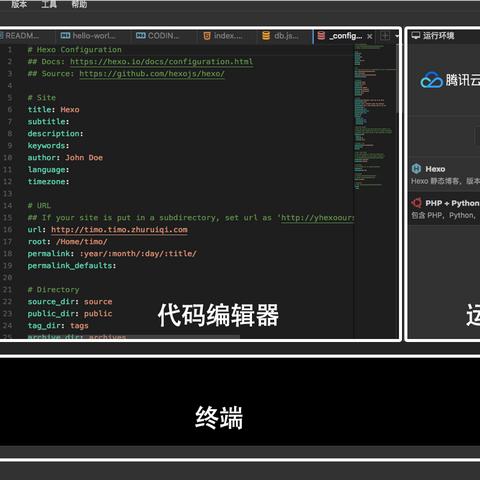
Task: Switch to the CODIN... markdown tab
Action: 158,36
